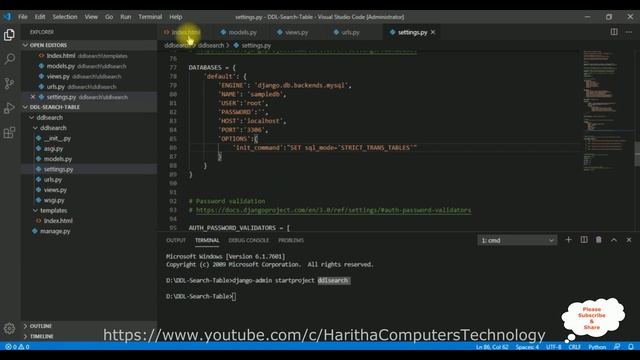The image size is (640, 360).
Task: Click errors and warnings status indicator
Action: (x=17, y=347)
